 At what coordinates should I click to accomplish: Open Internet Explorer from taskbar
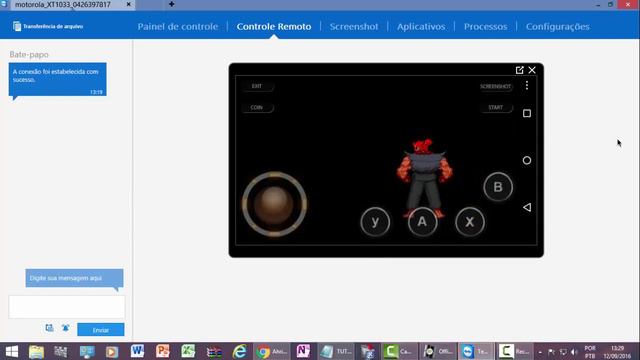240,351
